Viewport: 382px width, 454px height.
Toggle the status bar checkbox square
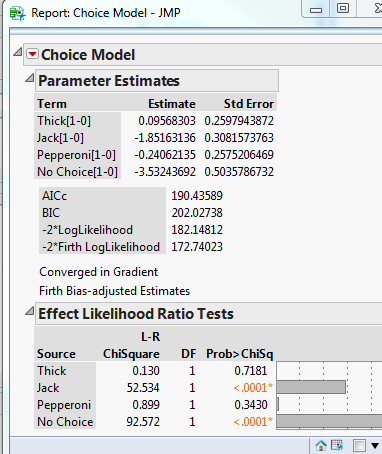pos(359,445)
